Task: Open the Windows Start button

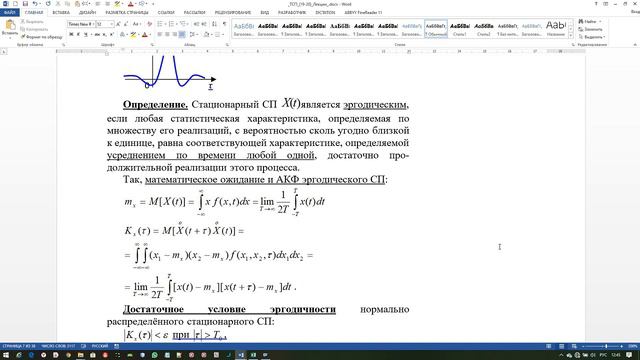Action: click(x=7, y=356)
